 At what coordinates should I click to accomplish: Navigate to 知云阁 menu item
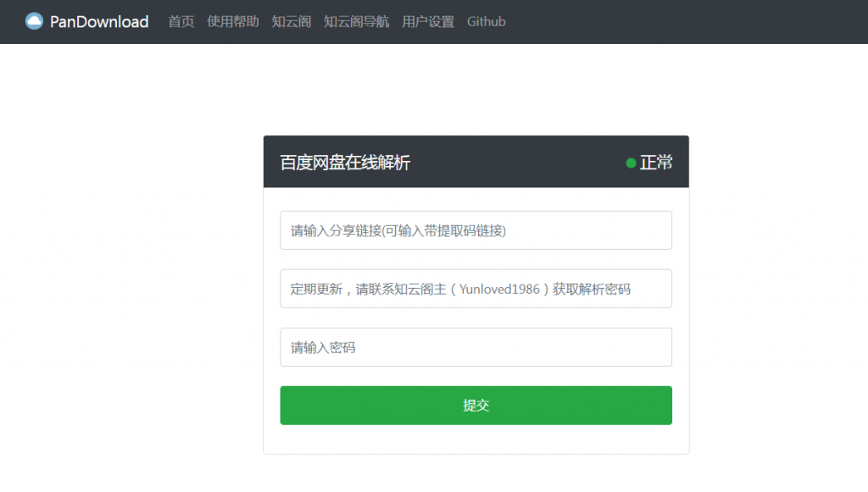tap(291, 22)
